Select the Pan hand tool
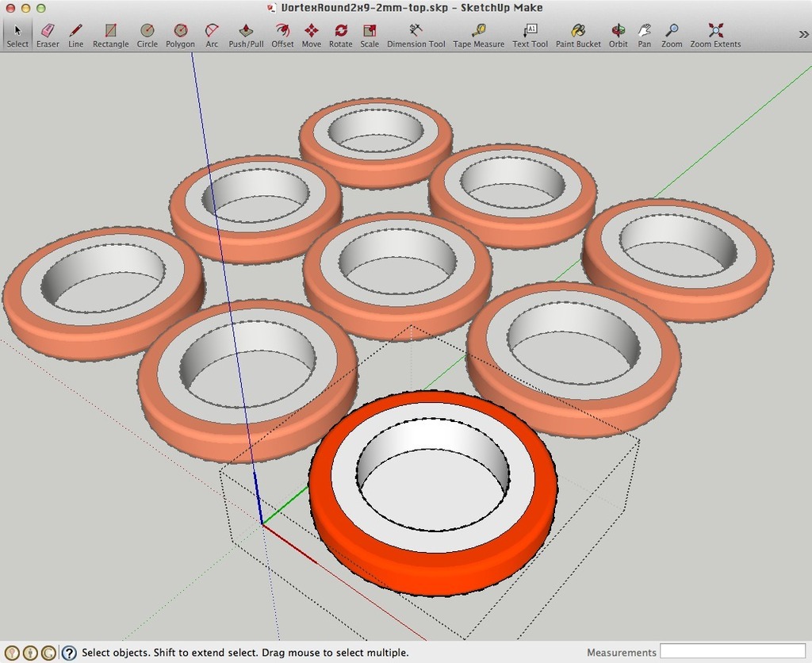 [644, 35]
